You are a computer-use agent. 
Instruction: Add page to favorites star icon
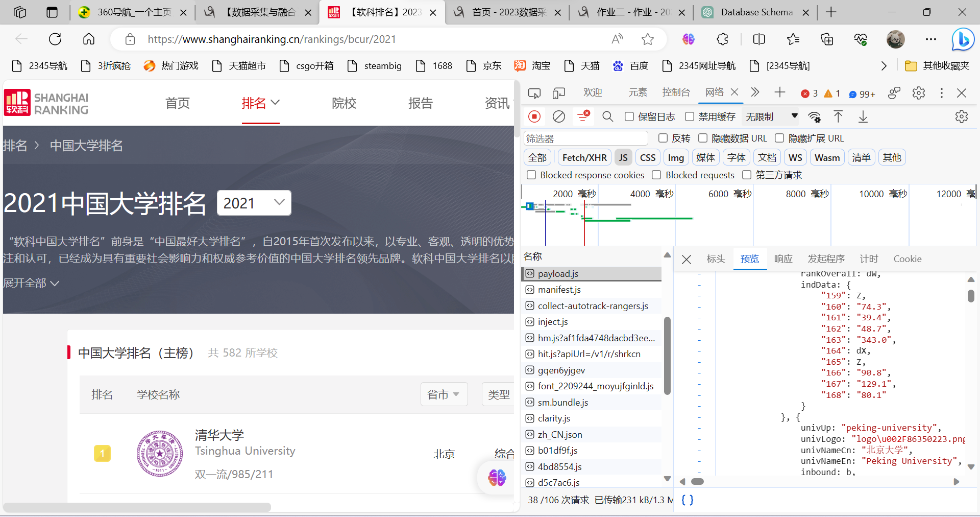648,39
